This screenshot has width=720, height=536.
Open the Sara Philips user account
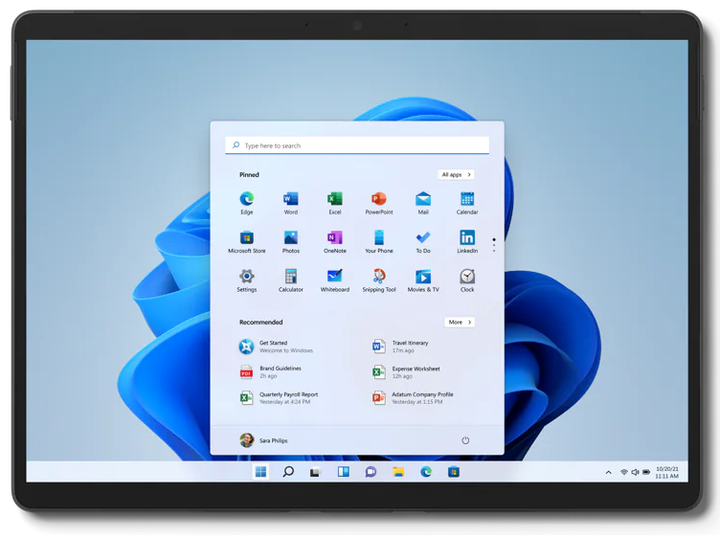click(x=264, y=440)
